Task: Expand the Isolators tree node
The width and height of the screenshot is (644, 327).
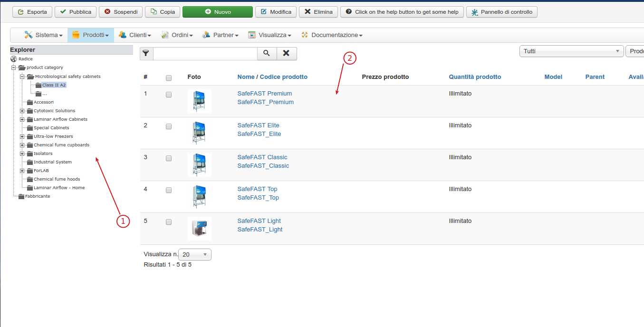Action: coord(22,154)
